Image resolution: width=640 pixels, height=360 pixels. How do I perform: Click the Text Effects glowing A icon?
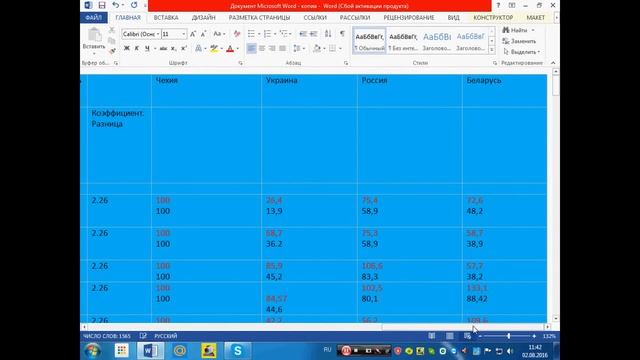coord(198,49)
